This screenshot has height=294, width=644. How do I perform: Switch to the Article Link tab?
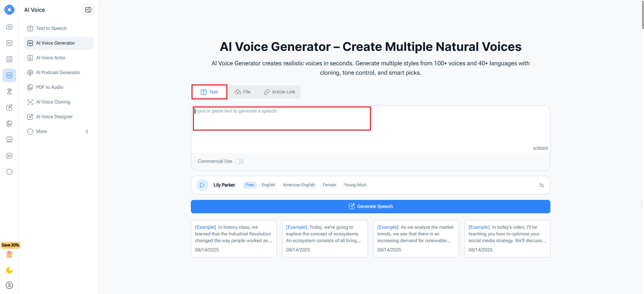coord(280,92)
